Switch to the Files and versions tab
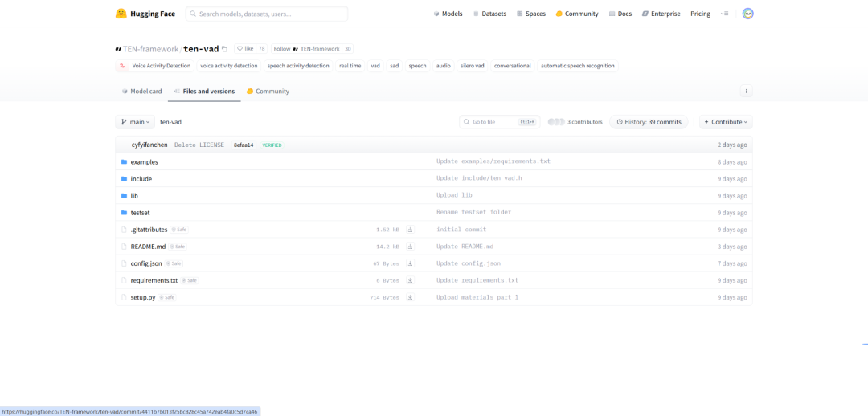This screenshot has width=868, height=416. pos(204,92)
